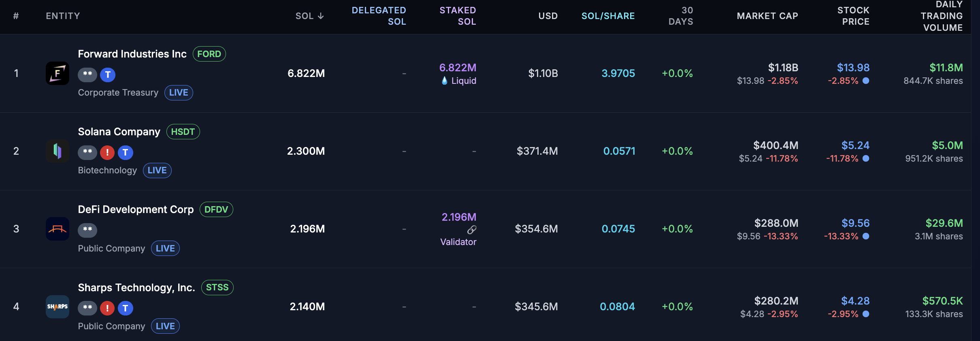Click Solana Company's red warning badge

click(x=107, y=152)
